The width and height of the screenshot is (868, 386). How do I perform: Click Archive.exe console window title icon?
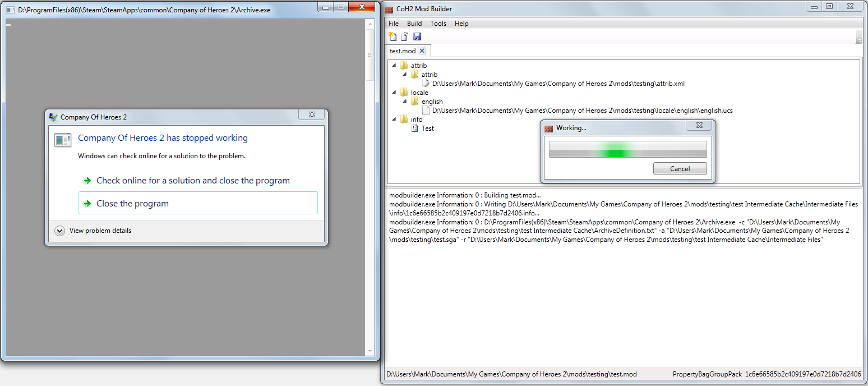[x=10, y=10]
